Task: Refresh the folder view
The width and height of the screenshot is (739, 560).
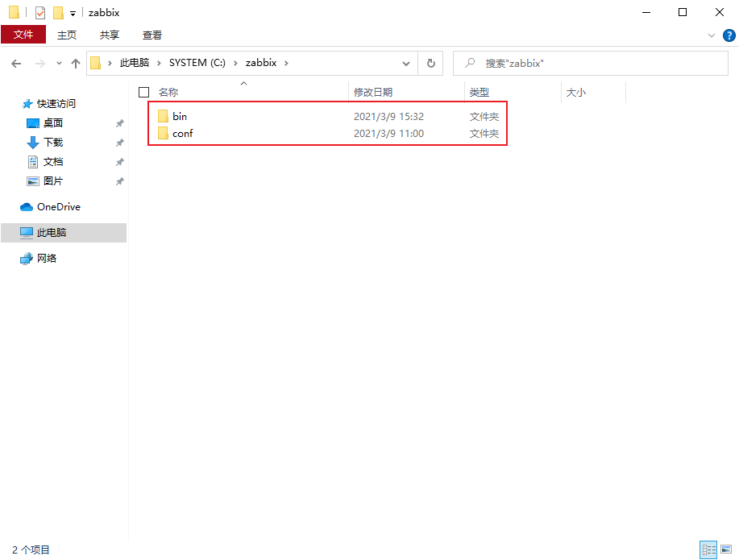Action: [x=432, y=63]
